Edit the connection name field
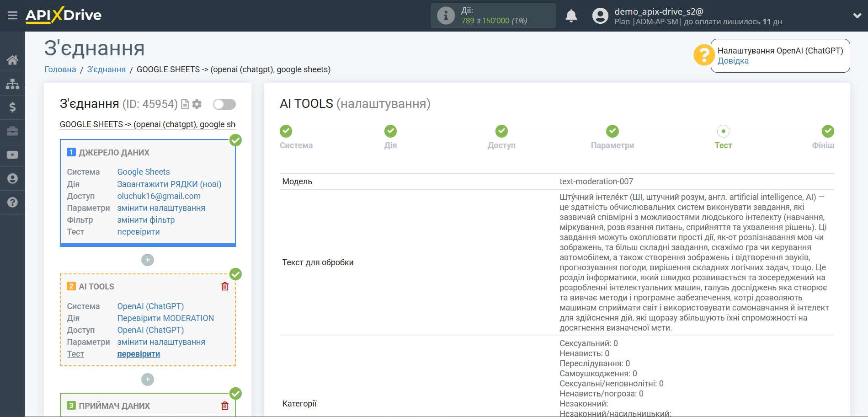The height and width of the screenshot is (417, 868). click(x=148, y=124)
